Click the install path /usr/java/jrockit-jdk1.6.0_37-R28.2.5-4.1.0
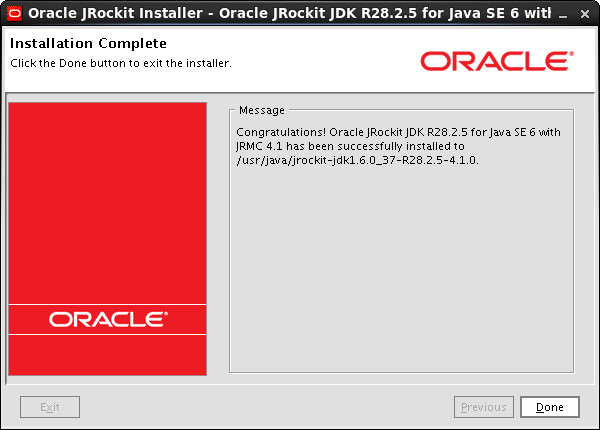The image size is (600, 430). tap(357, 160)
